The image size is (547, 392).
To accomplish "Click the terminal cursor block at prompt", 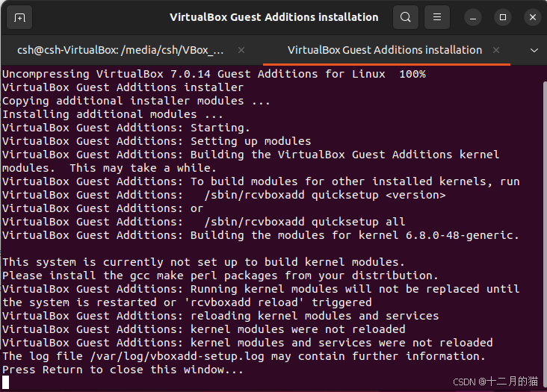I will 5,382.
